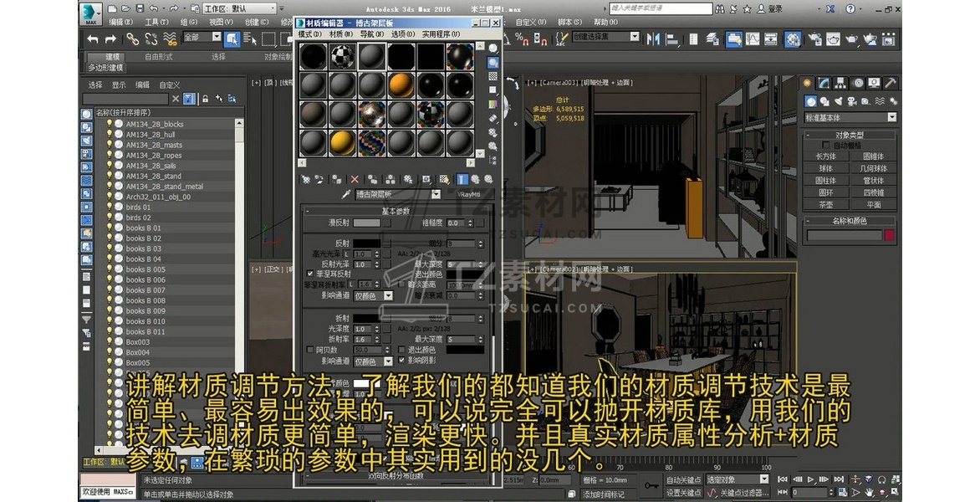Viewport: 980px width, 502px height.
Task: Click the 圆柱体 cylinder button
Action: 825,181
